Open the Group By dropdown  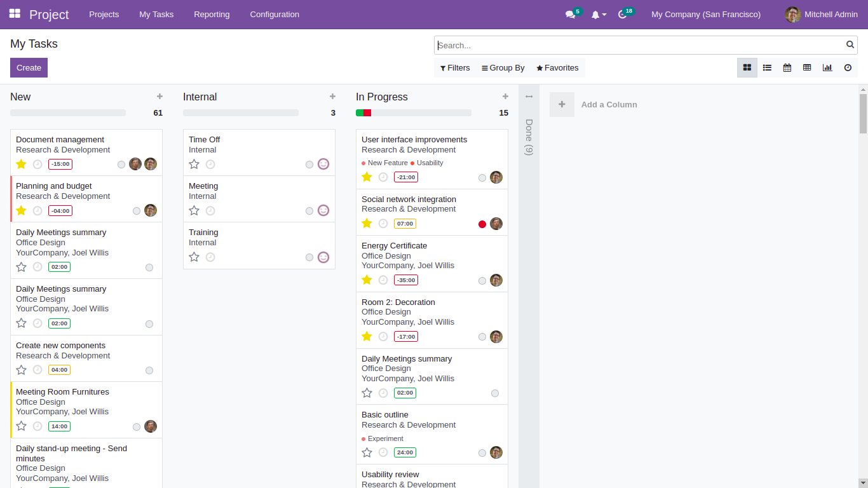503,67
